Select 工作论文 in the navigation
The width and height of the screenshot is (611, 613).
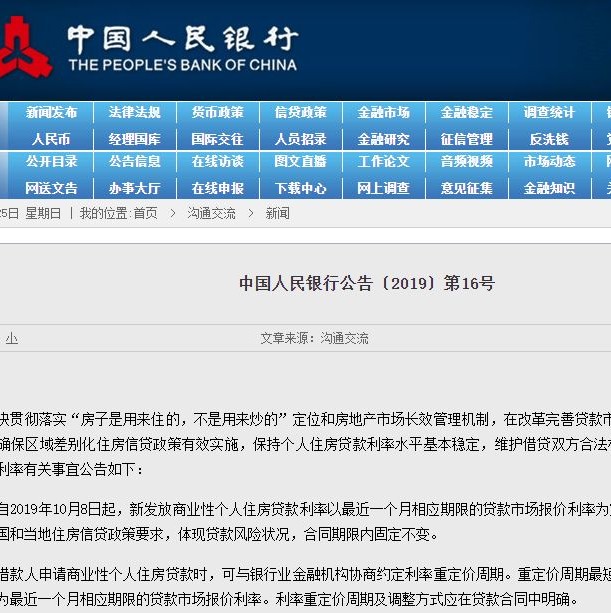click(383, 161)
